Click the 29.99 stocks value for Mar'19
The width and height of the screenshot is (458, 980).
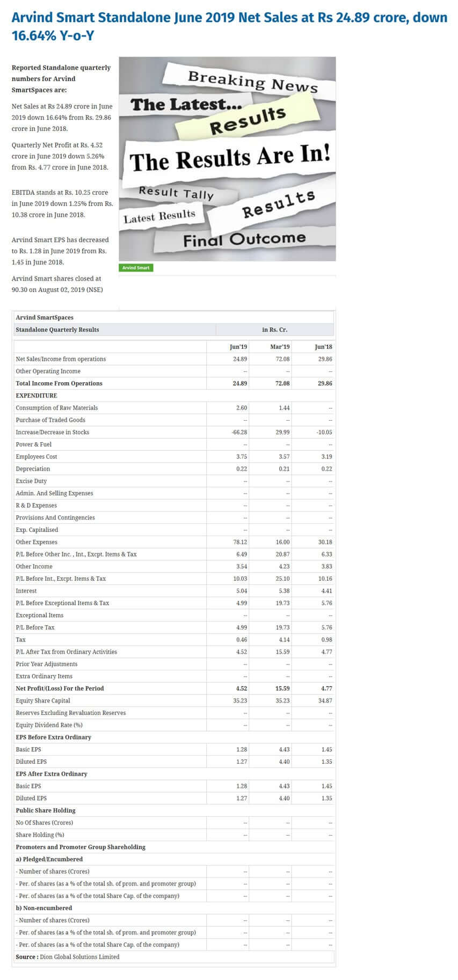coord(282,432)
